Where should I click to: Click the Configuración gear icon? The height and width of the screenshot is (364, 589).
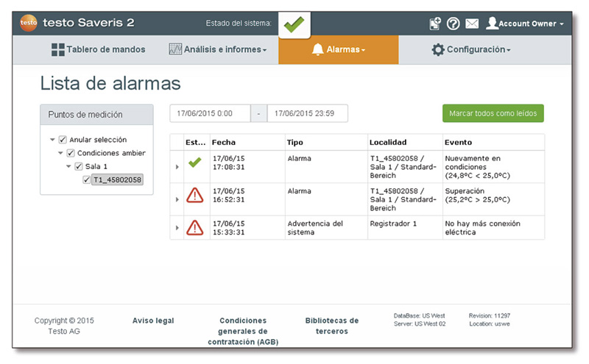(x=438, y=49)
